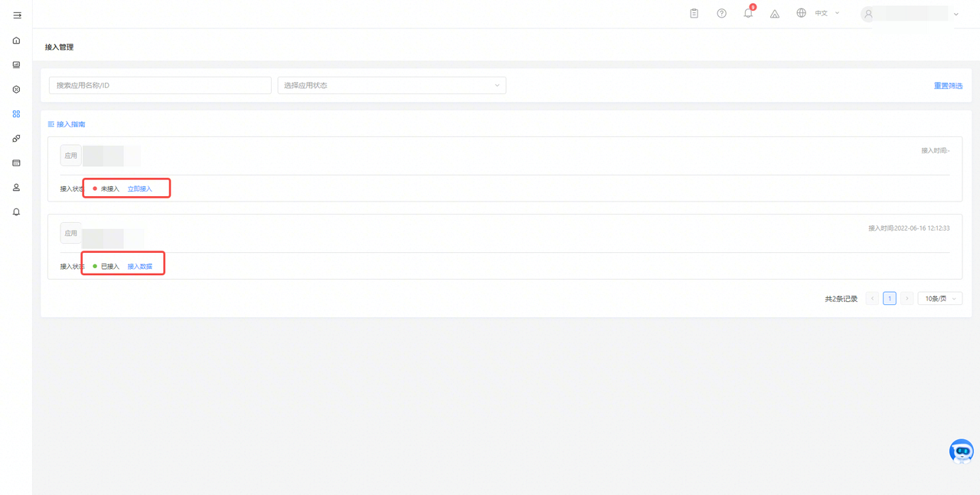Select the four-squares apps icon in sidebar
Image resolution: width=980 pixels, height=495 pixels.
[16, 114]
